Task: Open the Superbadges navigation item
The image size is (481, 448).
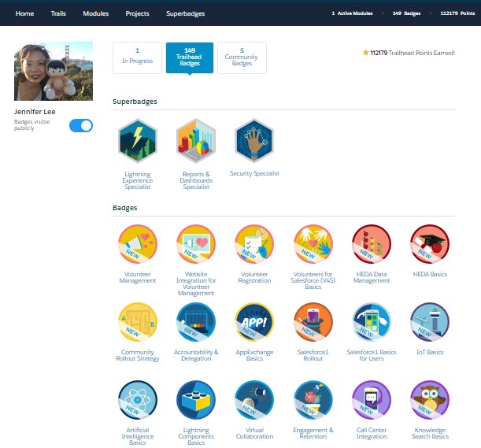Action: tap(185, 13)
